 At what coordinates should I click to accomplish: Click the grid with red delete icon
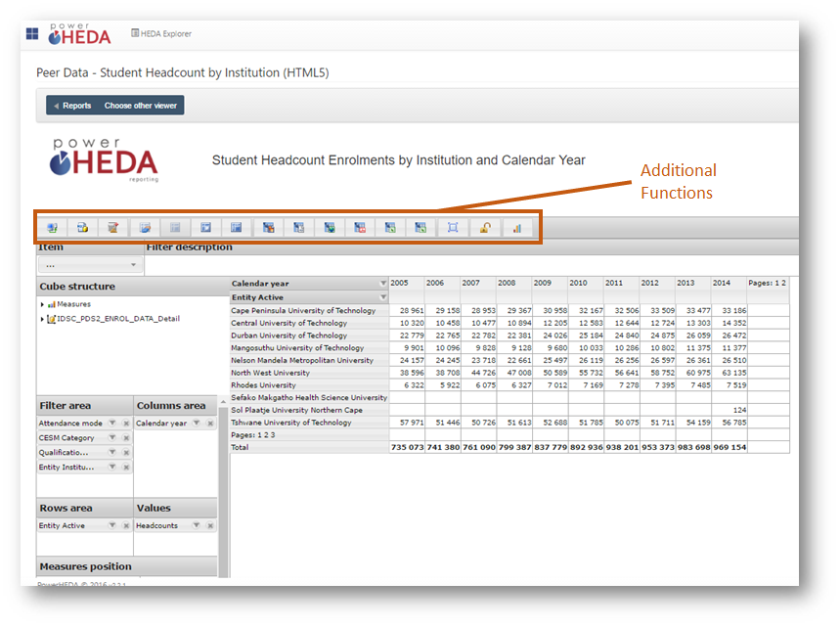pyautogui.click(x=360, y=228)
